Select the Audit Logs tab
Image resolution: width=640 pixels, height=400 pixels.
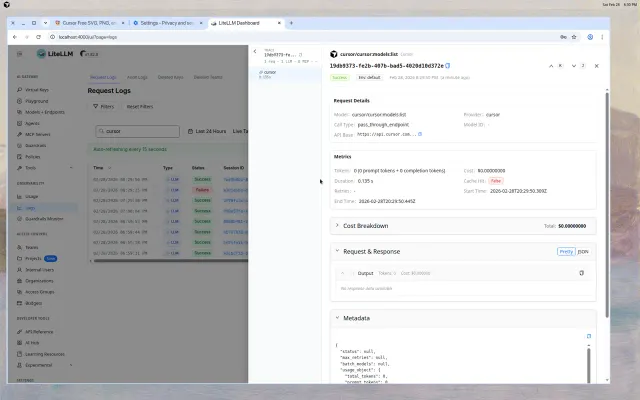point(137,77)
